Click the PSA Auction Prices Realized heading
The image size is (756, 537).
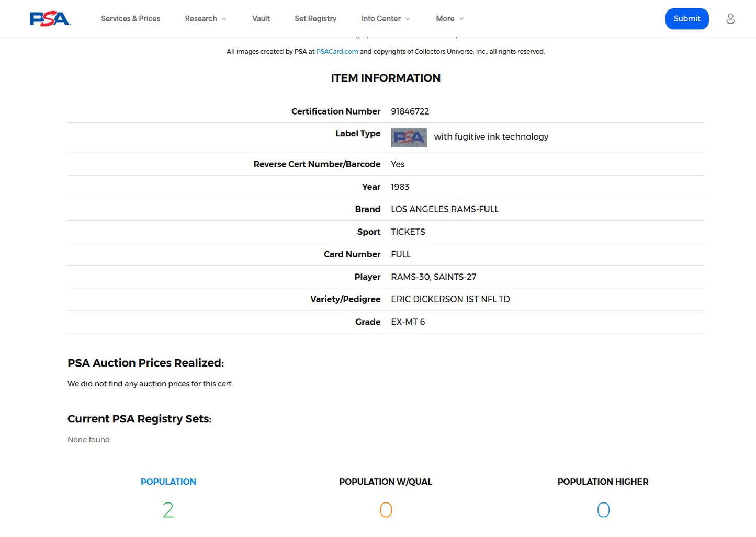[145, 363]
